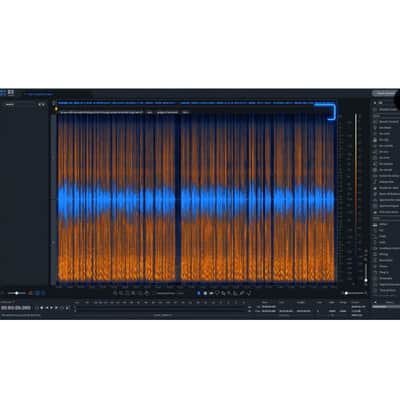Open the De-ess module

click(x=386, y=152)
